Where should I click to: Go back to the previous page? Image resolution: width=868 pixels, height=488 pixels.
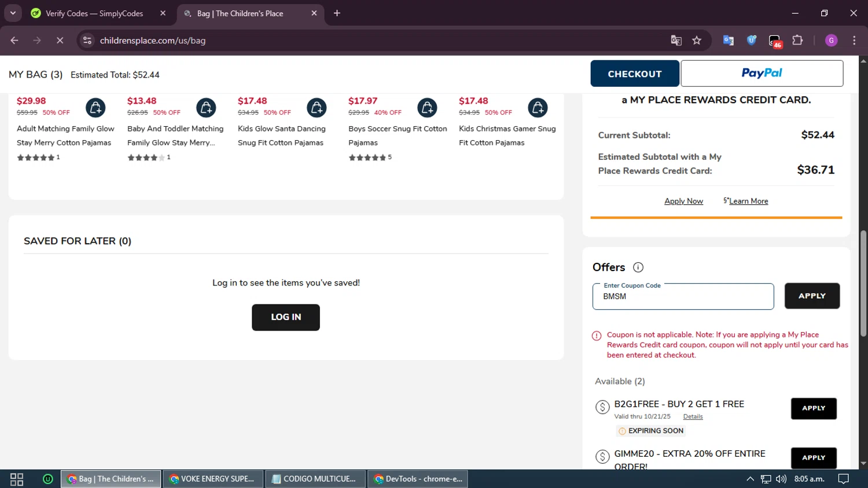[x=14, y=41]
